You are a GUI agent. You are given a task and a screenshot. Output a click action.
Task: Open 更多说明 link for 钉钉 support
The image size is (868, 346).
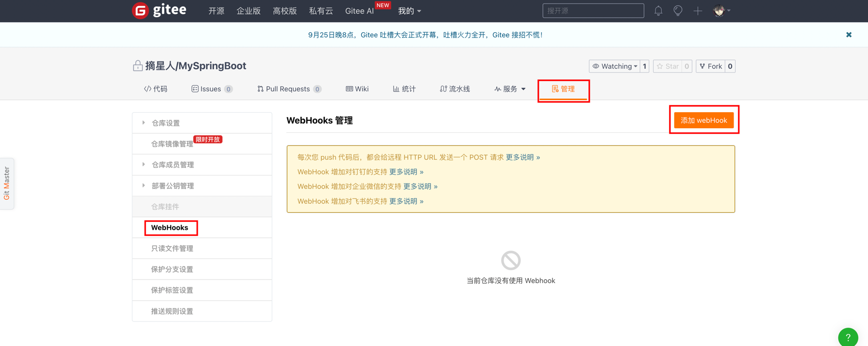point(406,172)
